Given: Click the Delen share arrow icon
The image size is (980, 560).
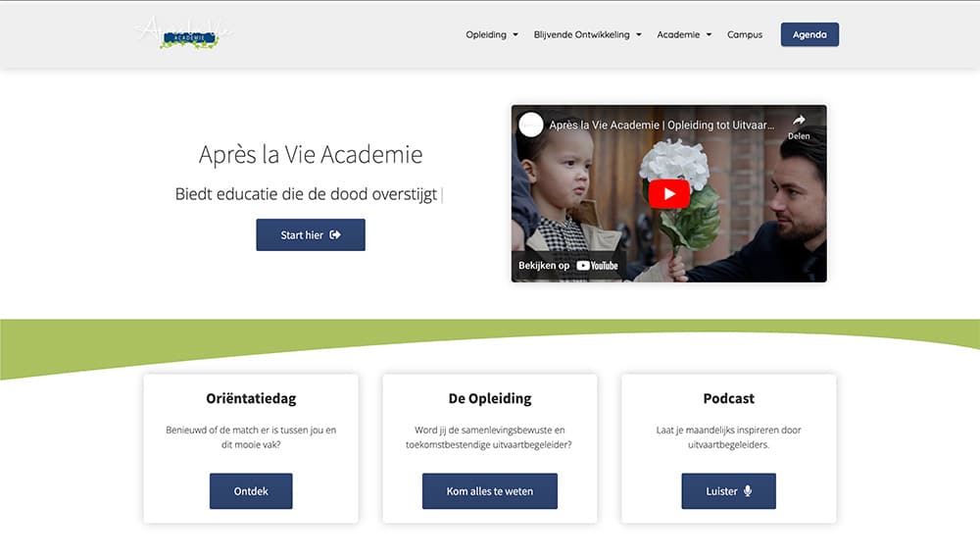Looking at the screenshot, I should 799,120.
